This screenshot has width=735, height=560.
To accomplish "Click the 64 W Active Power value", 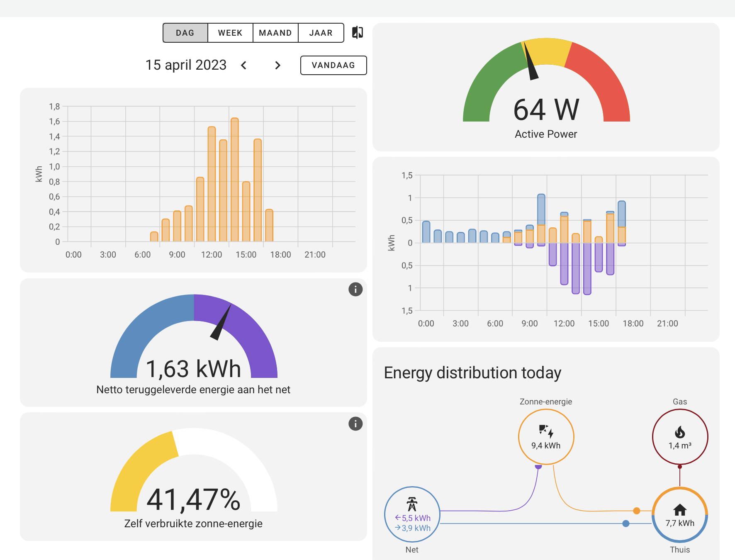I will pos(546,110).
